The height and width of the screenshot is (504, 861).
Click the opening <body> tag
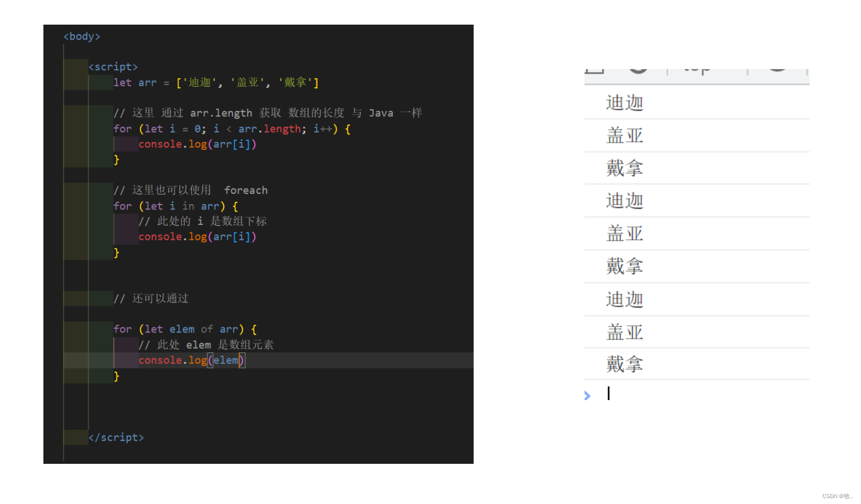click(81, 36)
